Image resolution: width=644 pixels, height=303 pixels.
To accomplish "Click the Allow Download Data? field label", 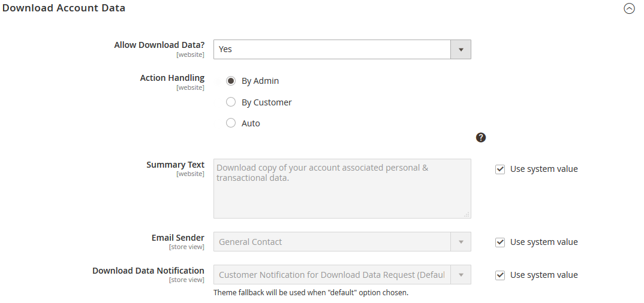I will [x=159, y=45].
